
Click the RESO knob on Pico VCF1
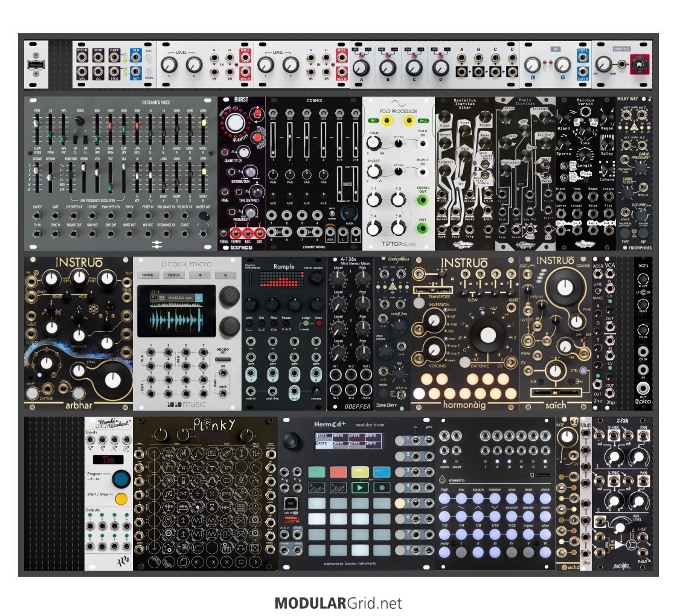[643, 305]
